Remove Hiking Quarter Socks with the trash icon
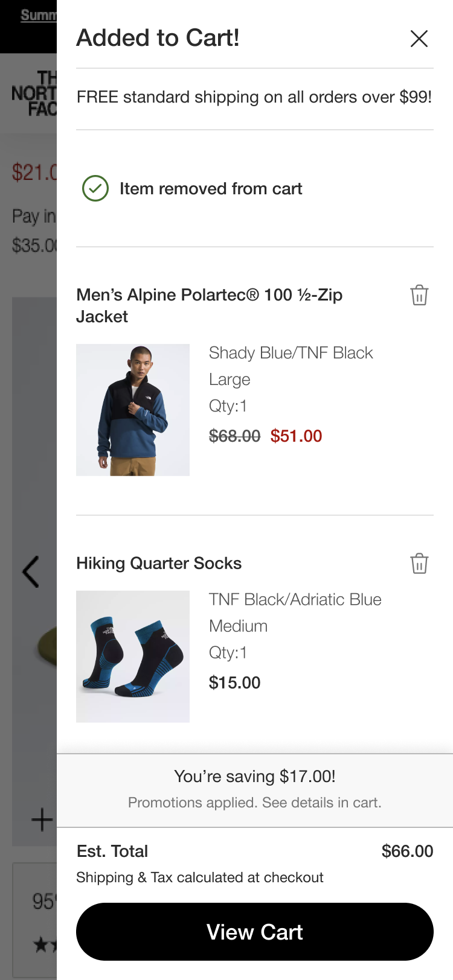 coord(419,563)
